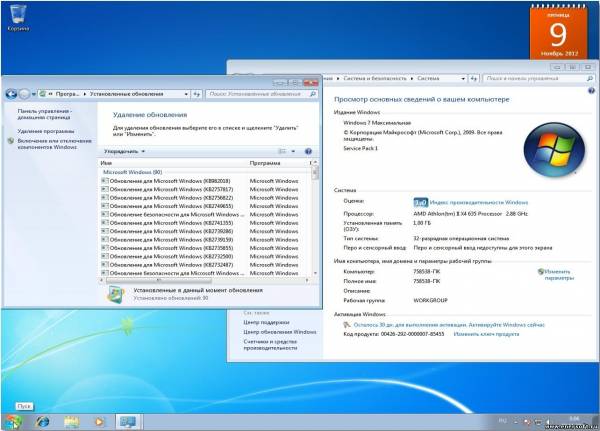This screenshot has height=431, width=600.
Task: Click the Система breadcrumb in the System window
Action: point(428,78)
